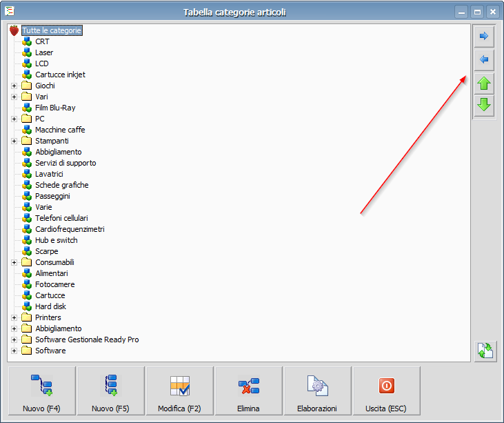Viewport: 504px width, 423px height.
Task: Open the Elaborazioni button
Action: click(x=317, y=391)
